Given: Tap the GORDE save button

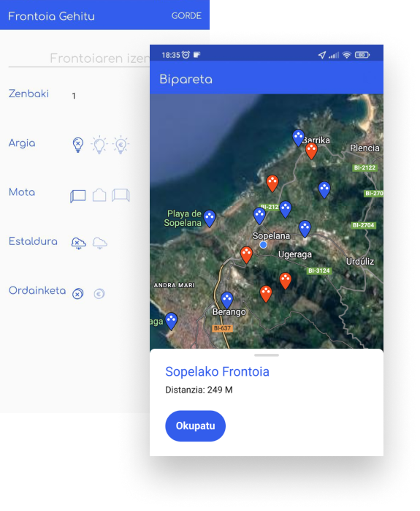Looking at the screenshot, I should coord(186,15).
